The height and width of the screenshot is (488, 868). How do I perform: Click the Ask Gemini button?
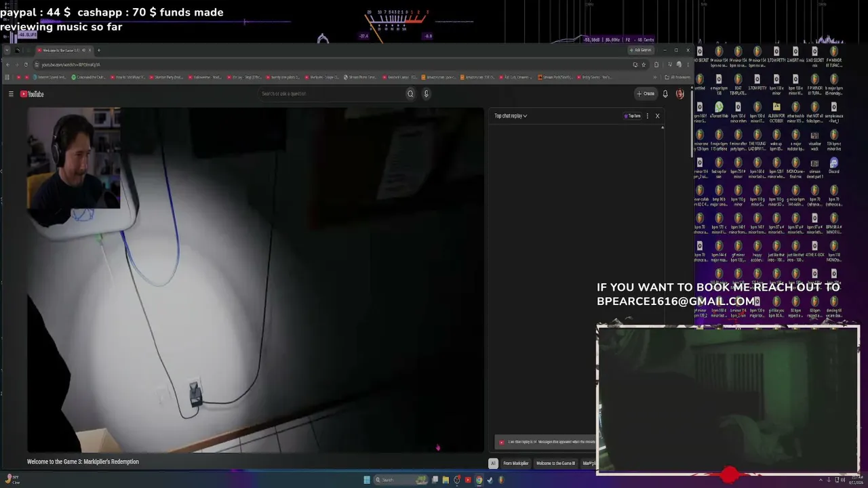pos(640,50)
